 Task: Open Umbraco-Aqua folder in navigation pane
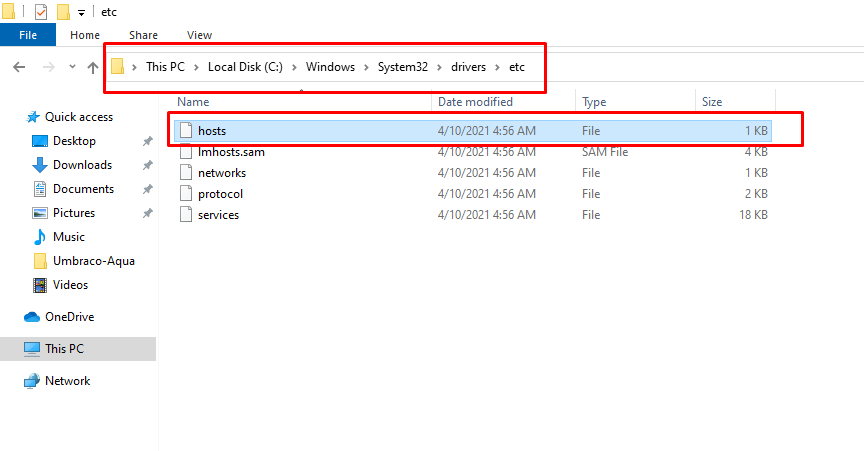(94, 261)
